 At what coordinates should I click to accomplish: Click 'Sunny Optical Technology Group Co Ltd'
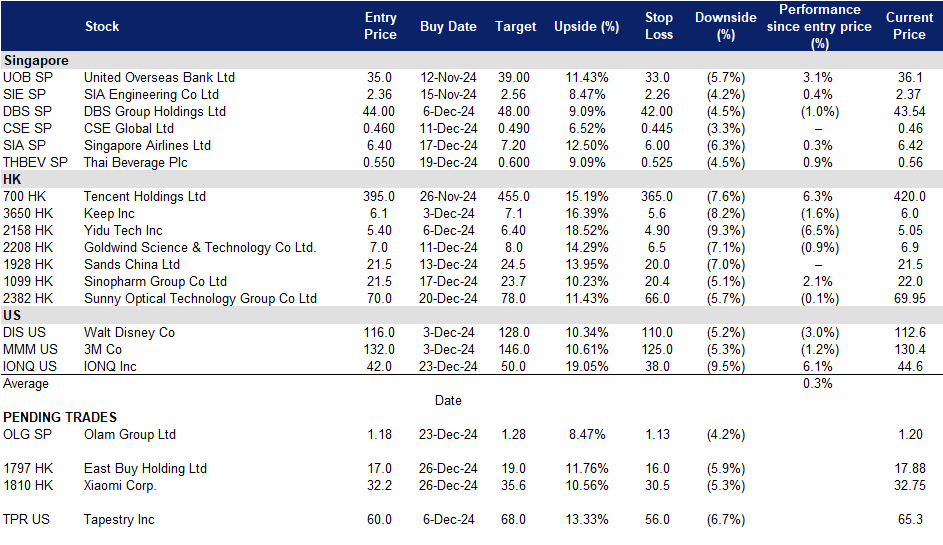[200, 298]
